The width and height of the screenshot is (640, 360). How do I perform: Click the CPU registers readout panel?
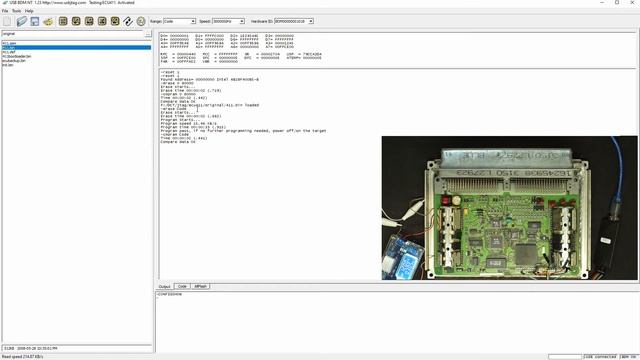click(397, 50)
